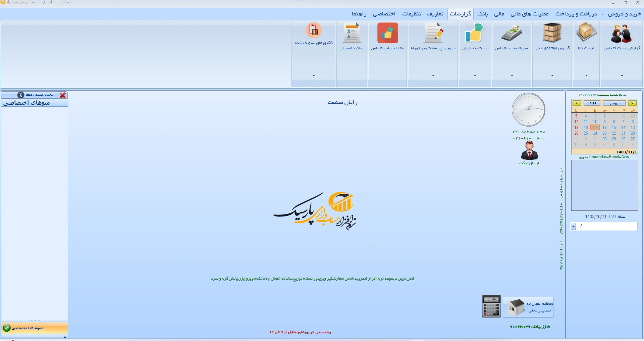644x341 pixels.
Task: Expand the لیست بدهکاران dropdown arrow
Action: point(475,76)
